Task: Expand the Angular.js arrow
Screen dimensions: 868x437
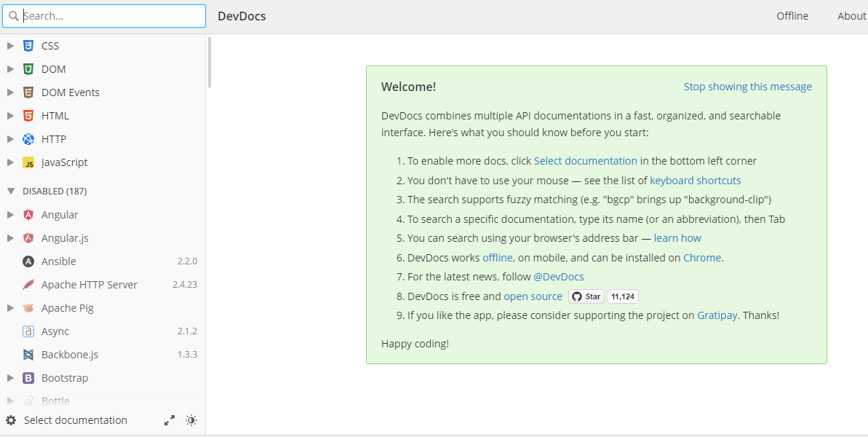Action: point(10,238)
